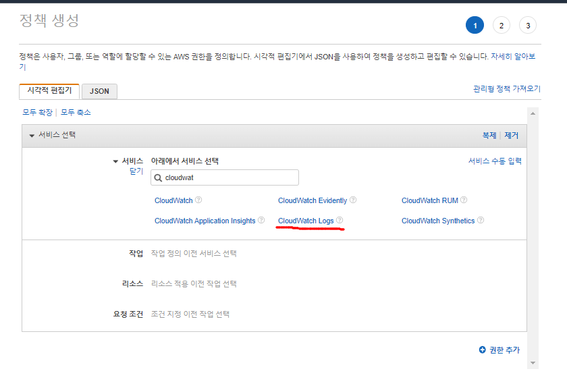Image resolution: width=567 pixels, height=392 pixels.
Task: Select the CloudWatch Evidently service
Action: click(313, 200)
